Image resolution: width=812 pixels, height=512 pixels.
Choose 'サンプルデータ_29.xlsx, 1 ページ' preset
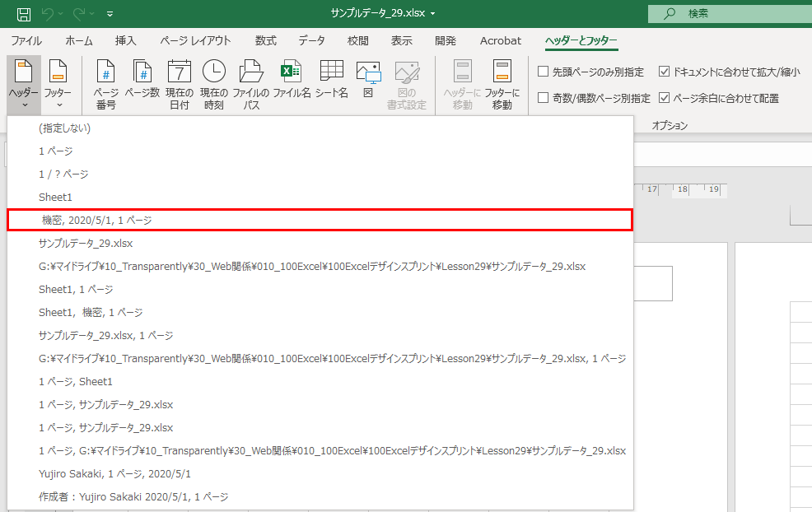tap(320, 336)
